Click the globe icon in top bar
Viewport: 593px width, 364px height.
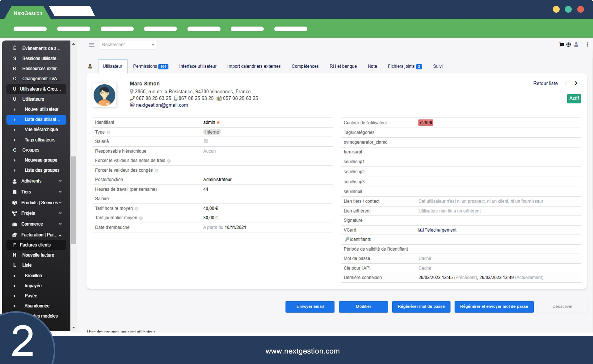(569, 45)
